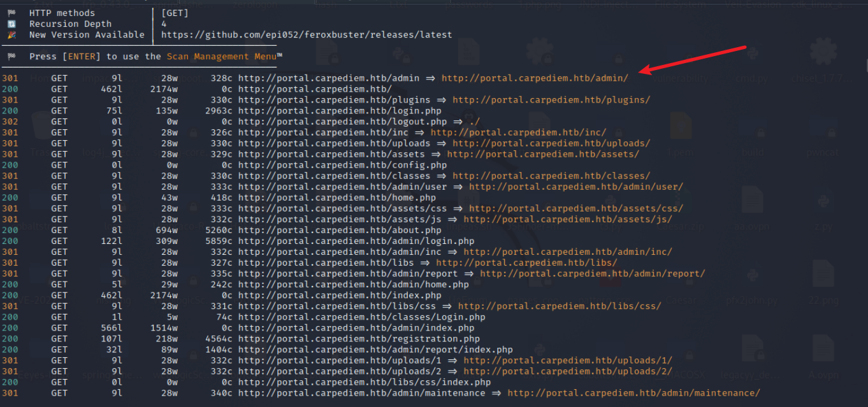Click the HTTP methods label
868x407 pixels.
[x=62, y=13]
